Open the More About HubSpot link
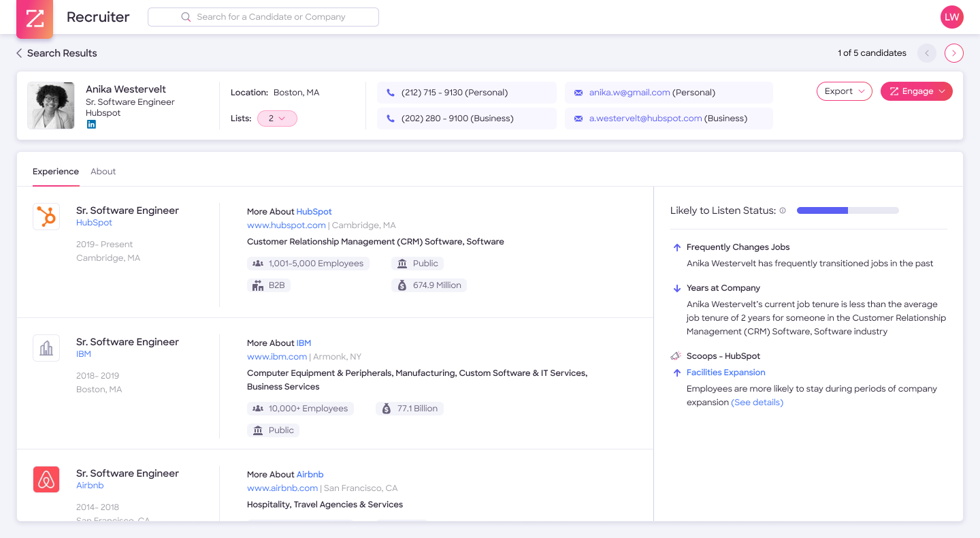Screen dimensions: 980x538 coord(314,212)
